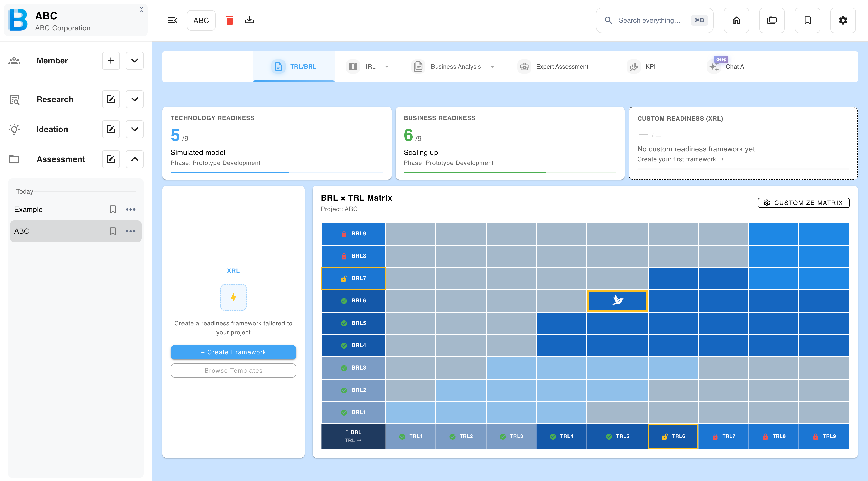Click Business Readiness progress bar

(x=510, y=173)
